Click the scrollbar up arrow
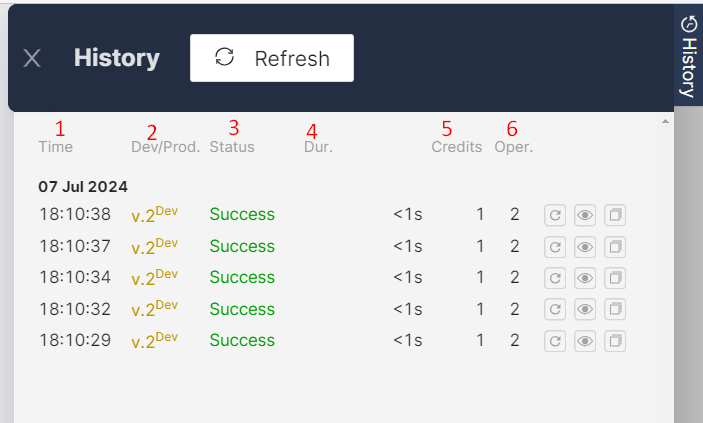 click(x=665, y=122)
